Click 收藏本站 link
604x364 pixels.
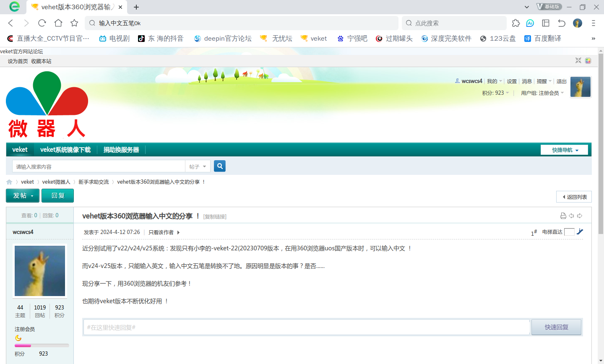[41, 61]
